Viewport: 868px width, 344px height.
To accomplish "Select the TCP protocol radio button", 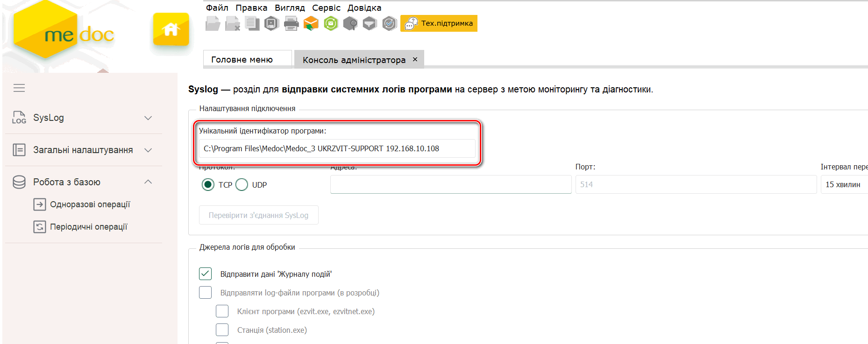I will point(208,185).
